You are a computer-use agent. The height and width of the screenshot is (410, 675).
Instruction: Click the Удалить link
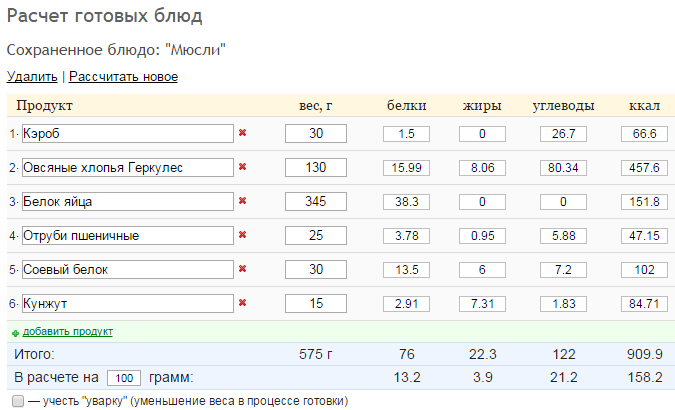click(32, 77)
